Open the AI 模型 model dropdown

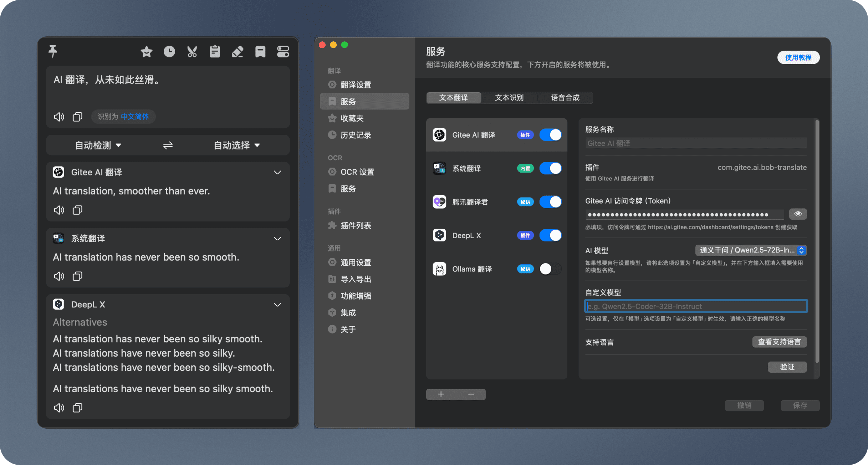pyautogui.click(x=751, y=250)
